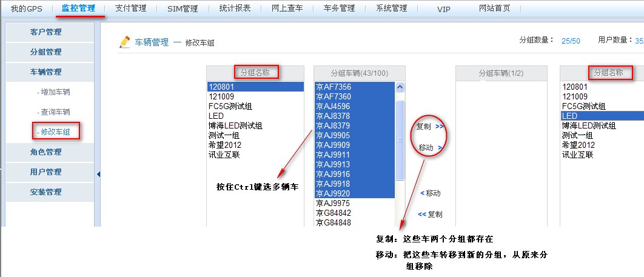Collapse sidebar using the left arrow handle
Screen dimensions: 644x277
click(98, 175)
